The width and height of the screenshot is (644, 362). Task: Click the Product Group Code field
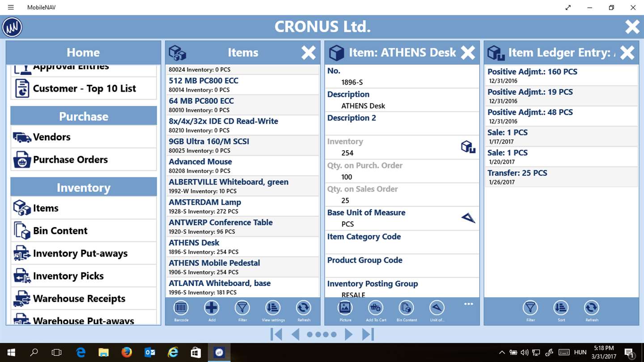402,266
